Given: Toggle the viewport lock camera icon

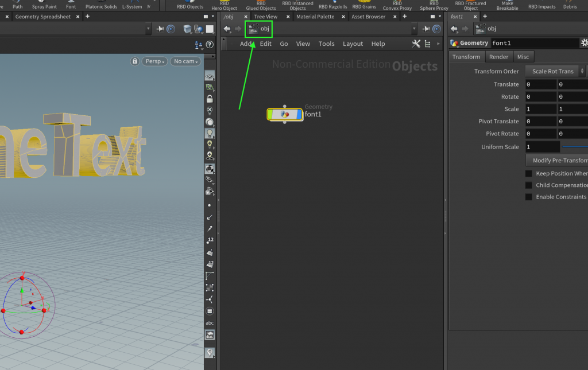Looking at the screenshot, I should (135, 61).
